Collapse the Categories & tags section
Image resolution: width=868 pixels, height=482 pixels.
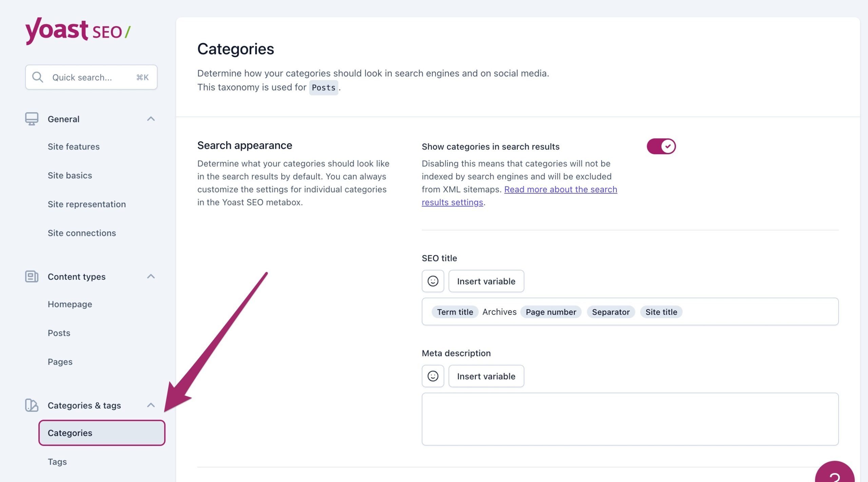pyautogui.click(x=151, y=405)
